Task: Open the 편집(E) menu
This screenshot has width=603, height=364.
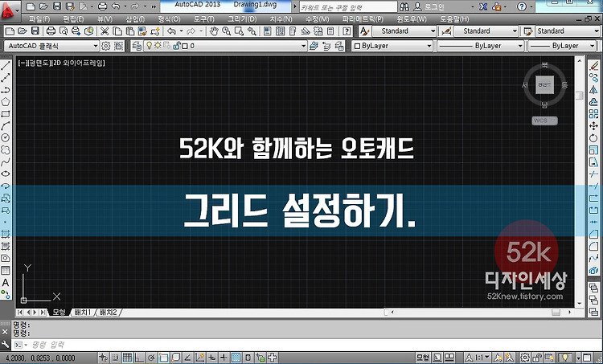Action: point(73,18)
